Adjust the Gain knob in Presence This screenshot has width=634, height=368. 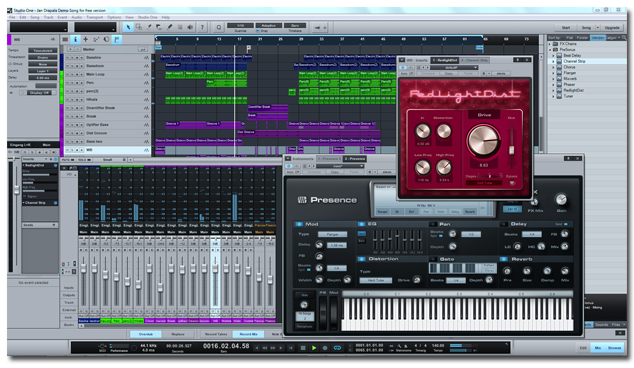tap(561, 199)
